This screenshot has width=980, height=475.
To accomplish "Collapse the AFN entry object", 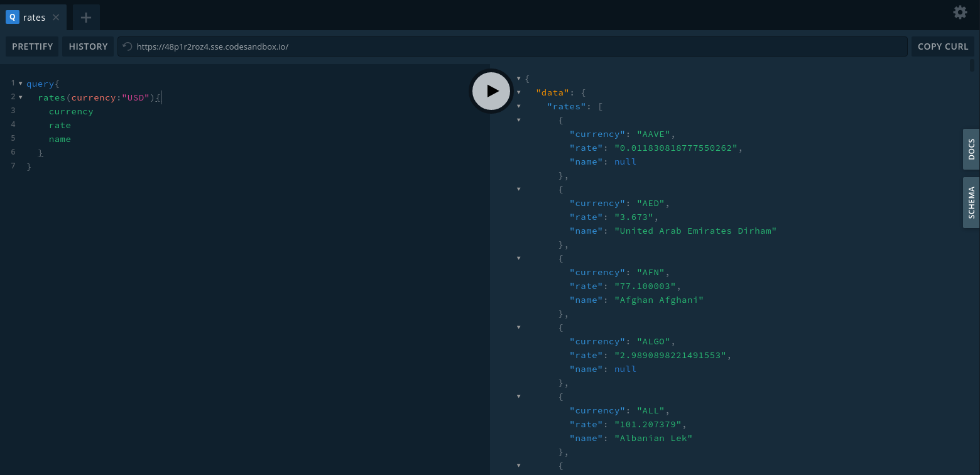I will click(518, 258).
